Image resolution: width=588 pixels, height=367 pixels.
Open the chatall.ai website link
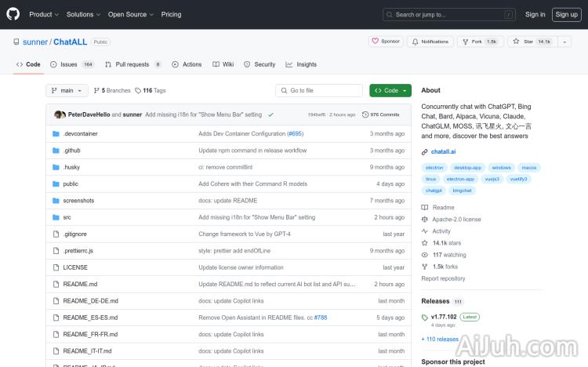click(x=443, y=151)
